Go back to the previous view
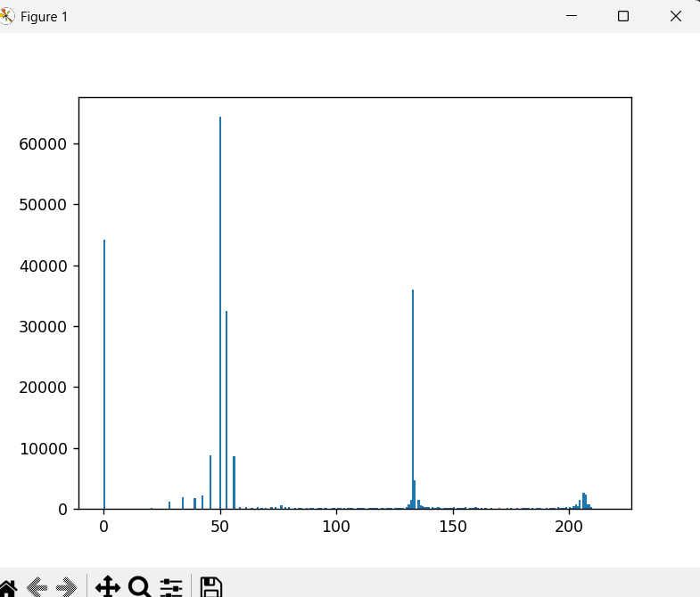 pos(37,587)
